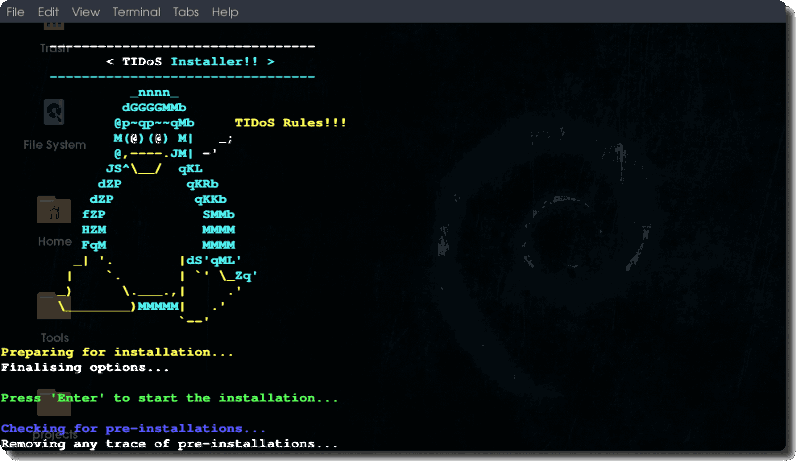
Task: Open the View menu
Action: (x=86, y=12)
